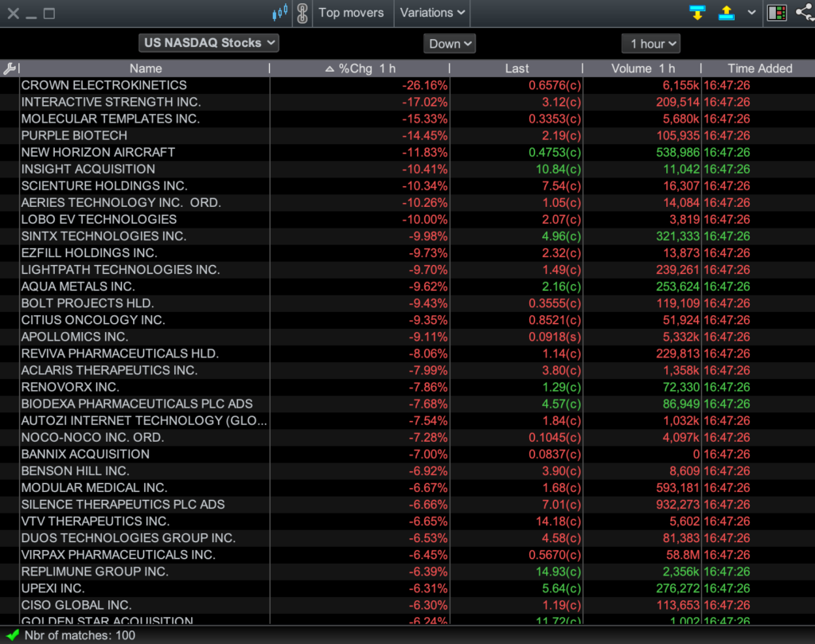Select NOCO-NOCO INC. ORD. row
The height and width of the screenshot is (644, 815).
(407, 438)
